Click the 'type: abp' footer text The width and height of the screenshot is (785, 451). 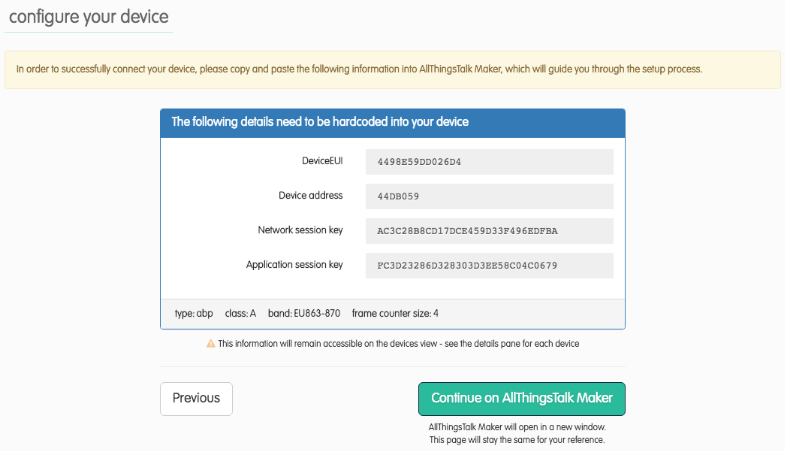tap(194, 313)
